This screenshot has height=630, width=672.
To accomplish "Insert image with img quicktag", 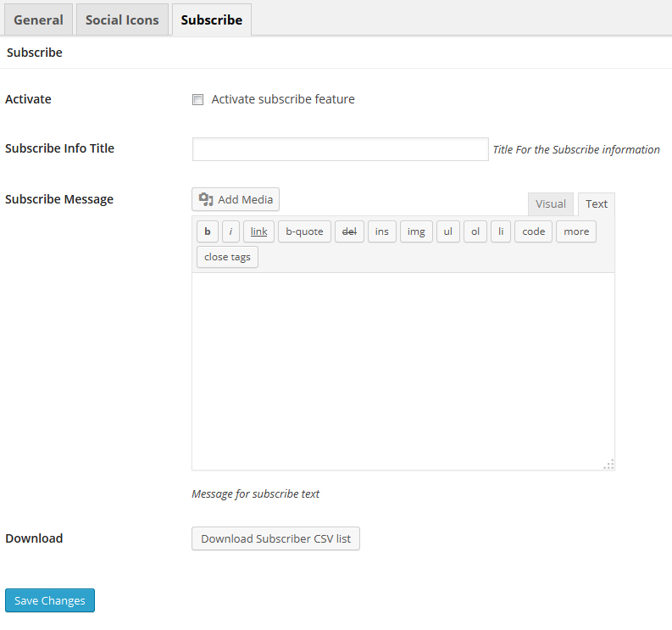I will point(416,231).
